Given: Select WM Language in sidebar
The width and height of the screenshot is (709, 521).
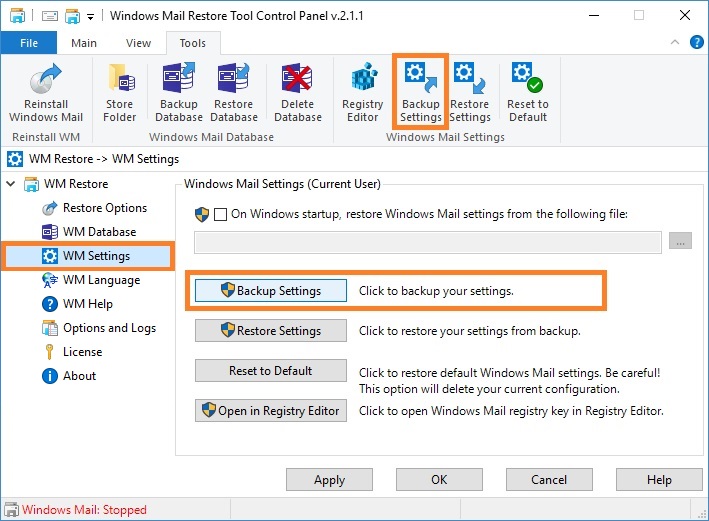Looking at the screenshot, I should (91, 280).
